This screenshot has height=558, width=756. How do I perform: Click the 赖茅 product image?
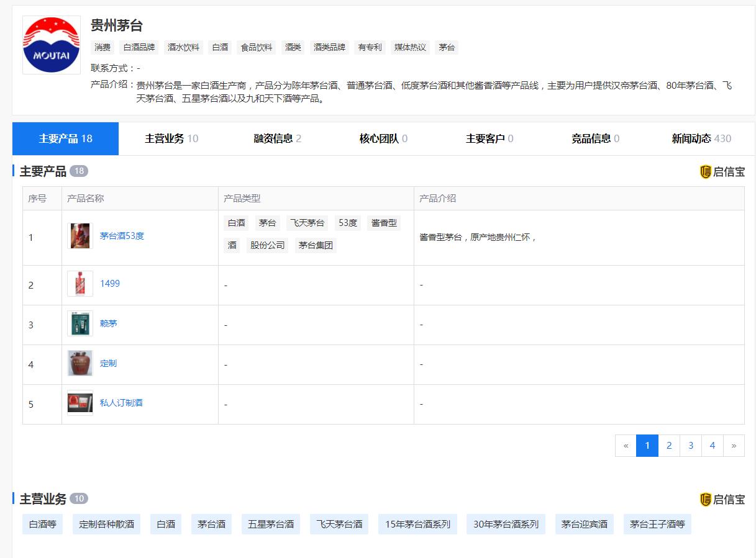[80, 323]
